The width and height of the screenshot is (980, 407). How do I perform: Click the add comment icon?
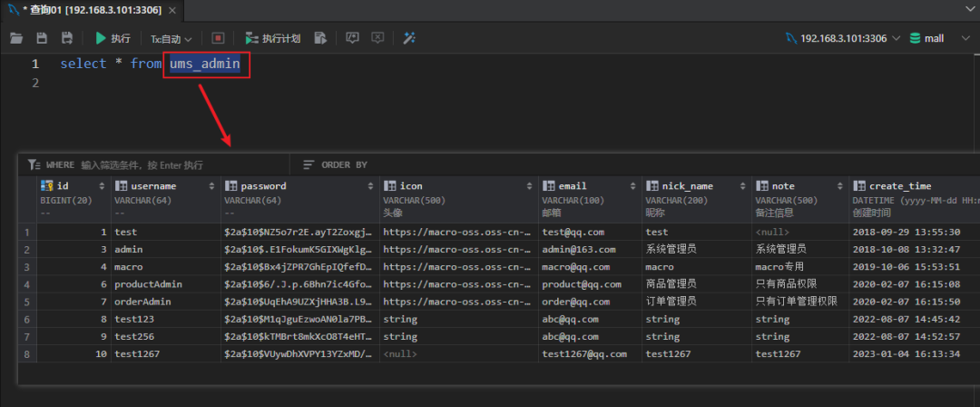353,38
